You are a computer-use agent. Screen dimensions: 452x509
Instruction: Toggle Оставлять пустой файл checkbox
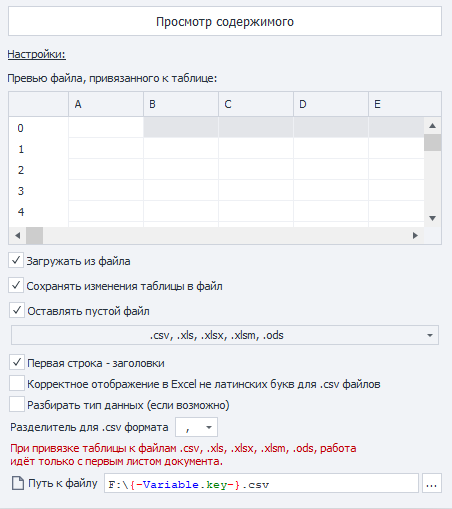pyautogui.click(x=17, y=310)
